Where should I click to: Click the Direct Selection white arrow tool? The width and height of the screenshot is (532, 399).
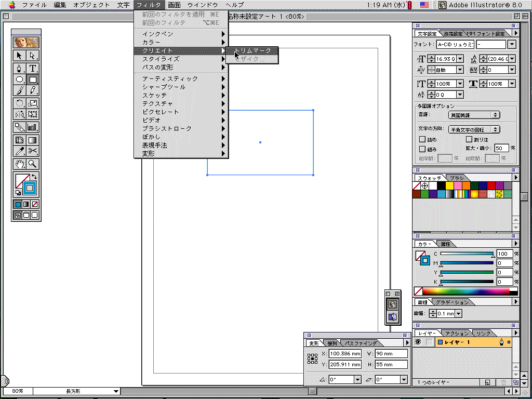[x=33, y=56]
